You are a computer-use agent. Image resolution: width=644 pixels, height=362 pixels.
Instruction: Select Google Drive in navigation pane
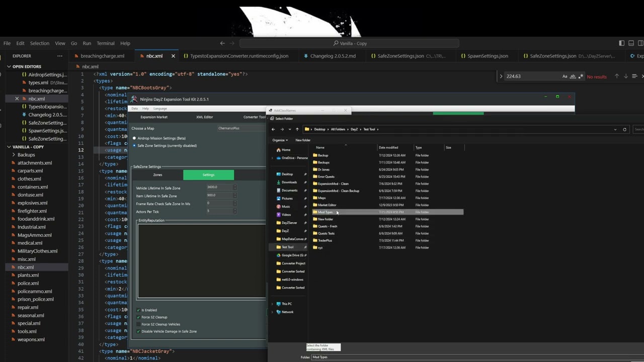coord(291,255)
